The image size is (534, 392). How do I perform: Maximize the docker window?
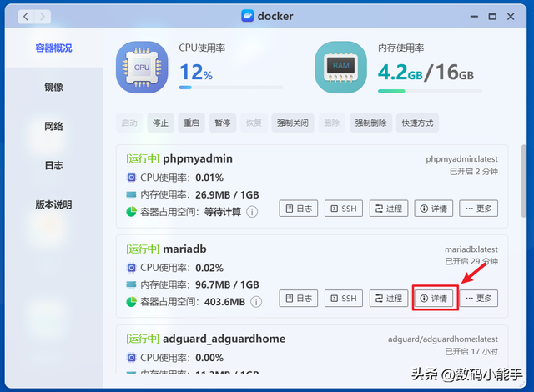492,17
